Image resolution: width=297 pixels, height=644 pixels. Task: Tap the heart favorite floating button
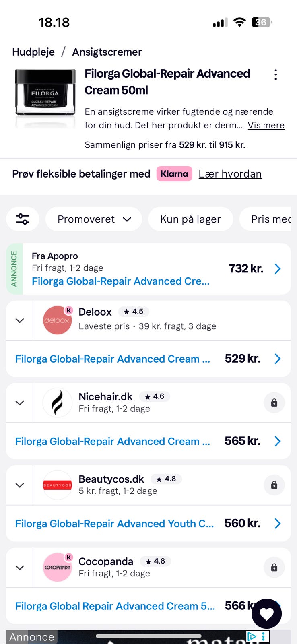coord(266,613)
